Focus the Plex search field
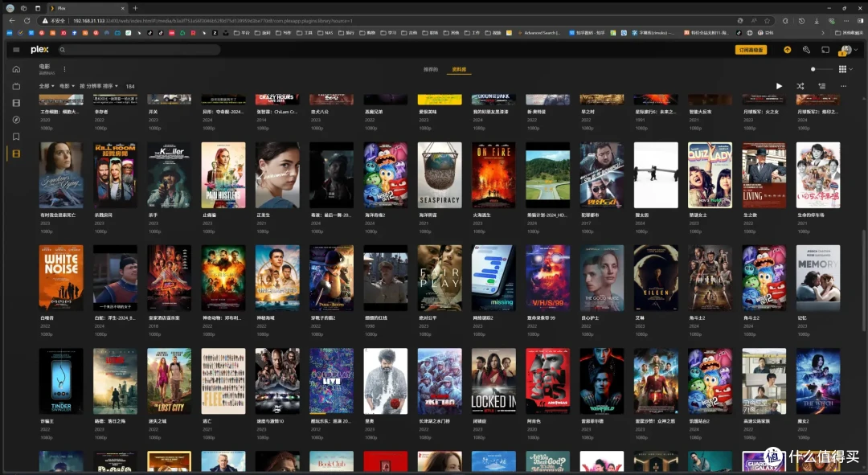Screen dimensions: 868x475 (x=138, y=50)
